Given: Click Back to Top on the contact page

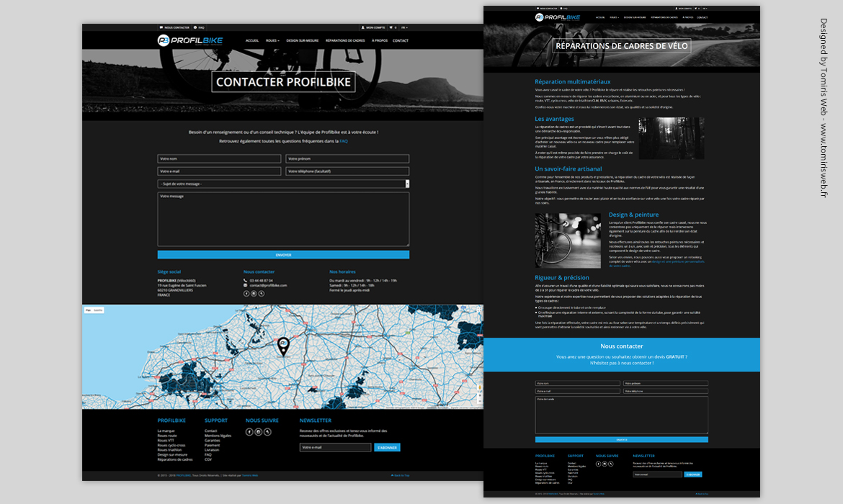Looking at the screenshot, I should [x=400, y=475].
